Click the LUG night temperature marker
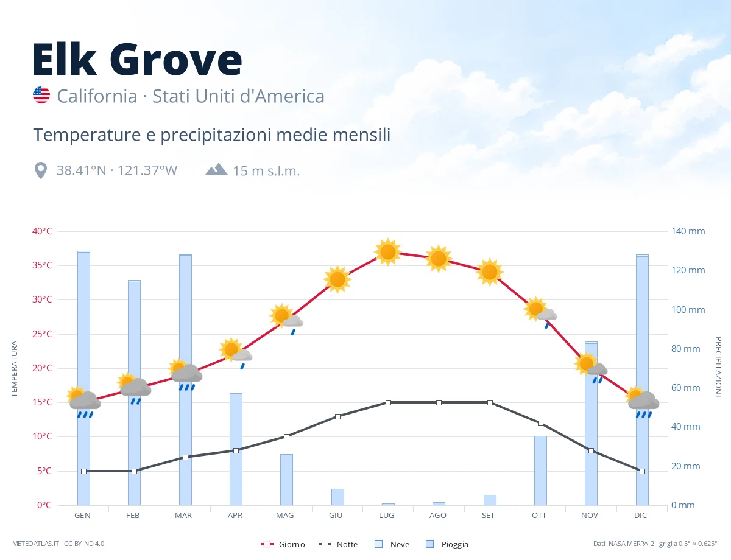 point(388,402)
